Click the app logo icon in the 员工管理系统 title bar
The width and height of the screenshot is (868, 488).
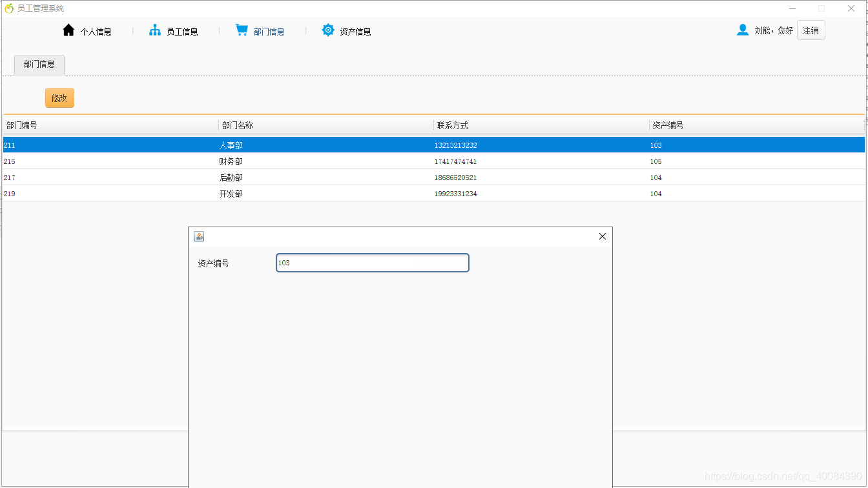[9, 8]
